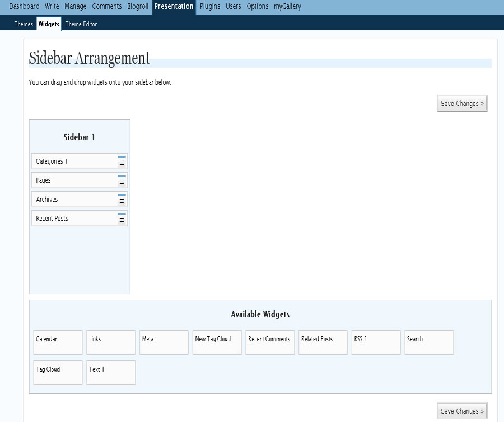Screen dimensions: 504x422
Task: Open the myGallery menu
Action: coord(288,6)
